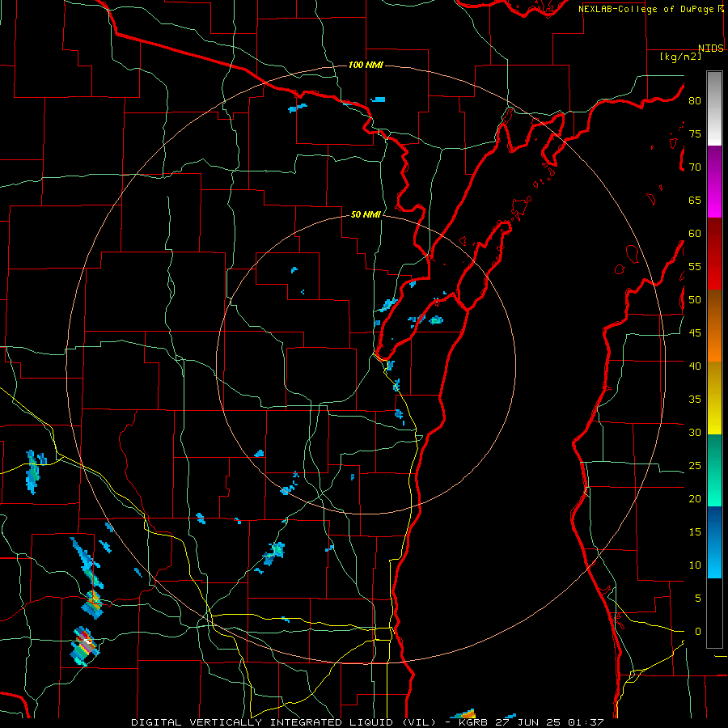The image size is (728, 728).
Task: Click the 45 value on the color scale
Action: [x=695, y=333]
